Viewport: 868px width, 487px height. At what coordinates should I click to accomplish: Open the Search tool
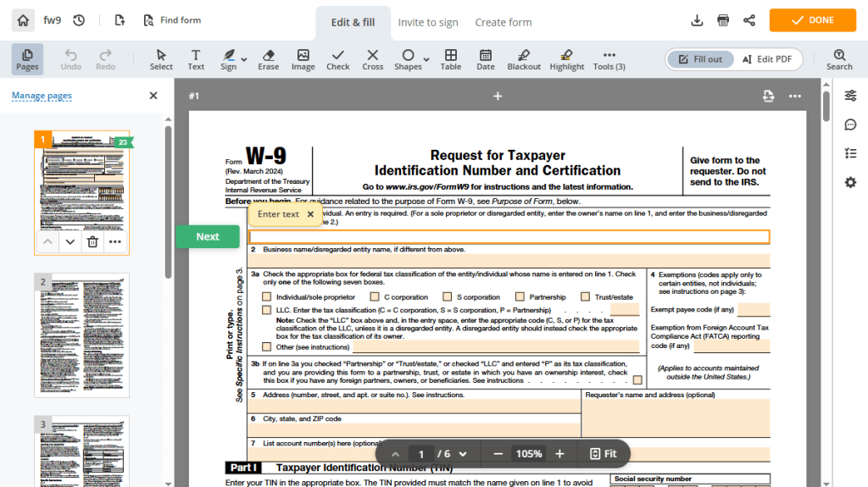click(839, 59)
